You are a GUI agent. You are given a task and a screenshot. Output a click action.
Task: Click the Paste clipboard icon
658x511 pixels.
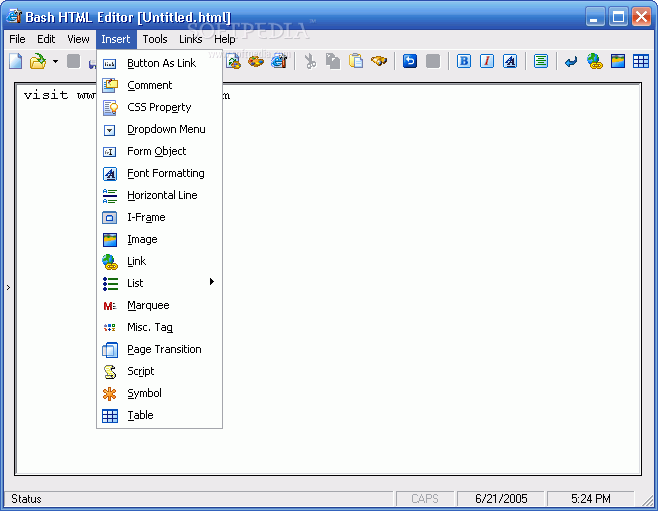pos(356,61)
